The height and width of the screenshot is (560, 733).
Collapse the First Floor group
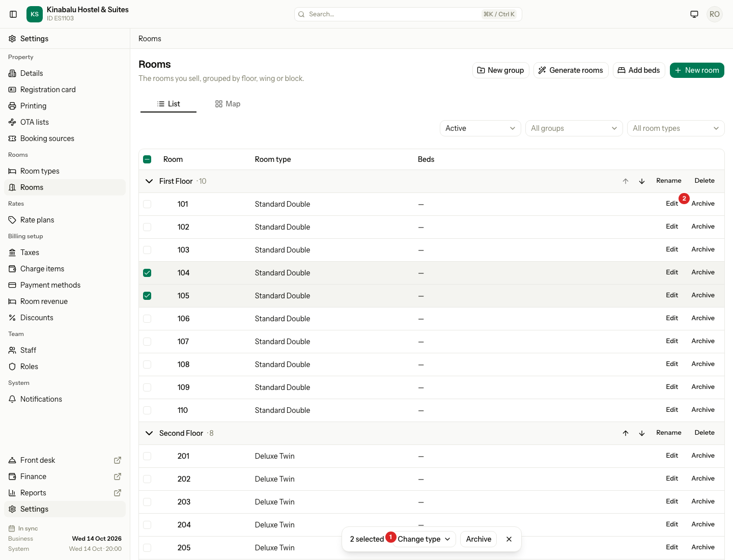point(149,181)
